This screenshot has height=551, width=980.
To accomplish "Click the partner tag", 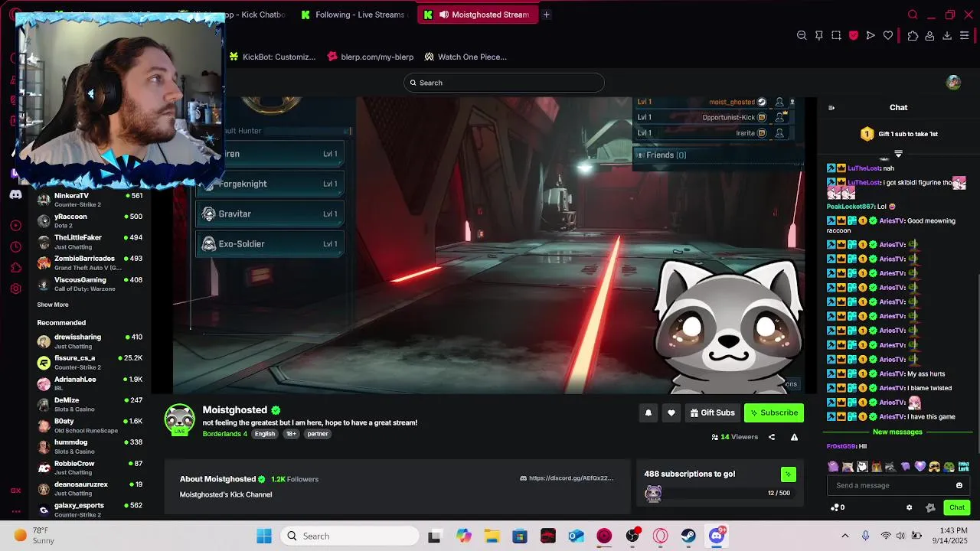I will tap(318, 434).
